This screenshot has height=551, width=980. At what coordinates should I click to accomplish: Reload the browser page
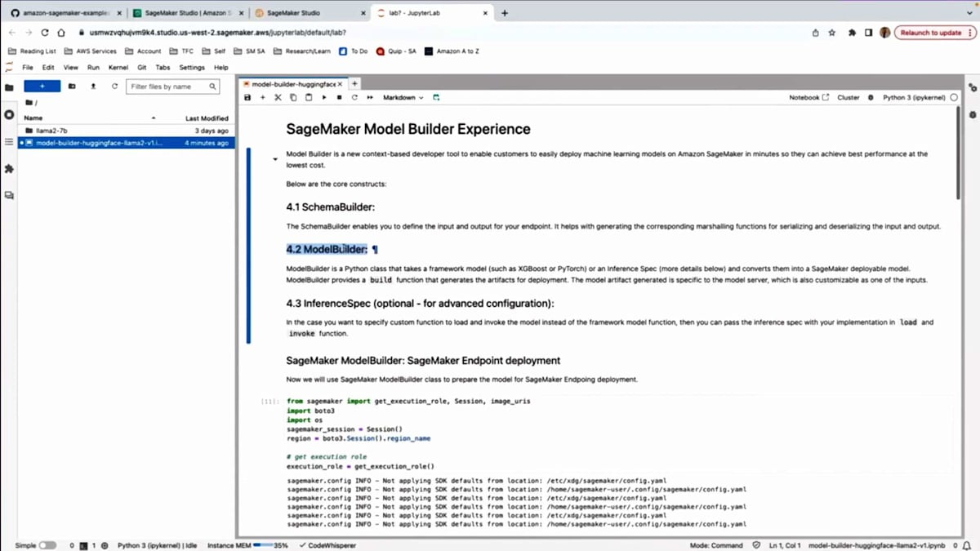pyautogui.click(x=44, y=33)
